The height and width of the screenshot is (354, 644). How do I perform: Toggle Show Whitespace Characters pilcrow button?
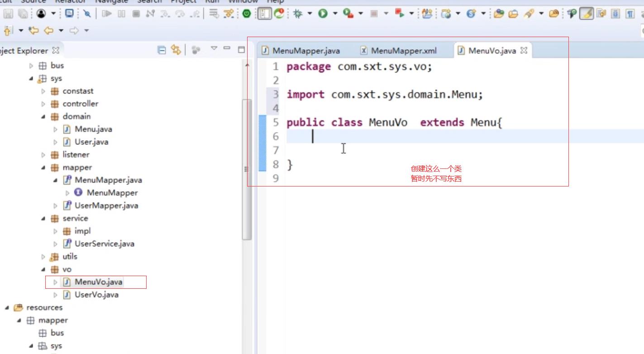pos(630,14)
